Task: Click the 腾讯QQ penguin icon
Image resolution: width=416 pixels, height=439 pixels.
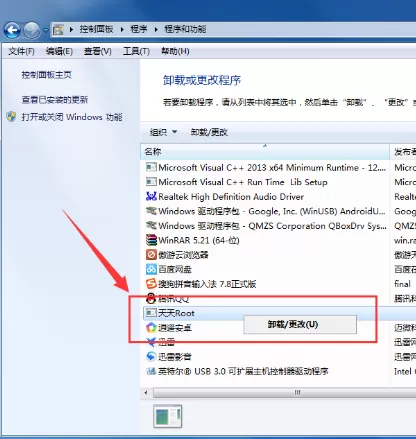Action: [151, 298]
